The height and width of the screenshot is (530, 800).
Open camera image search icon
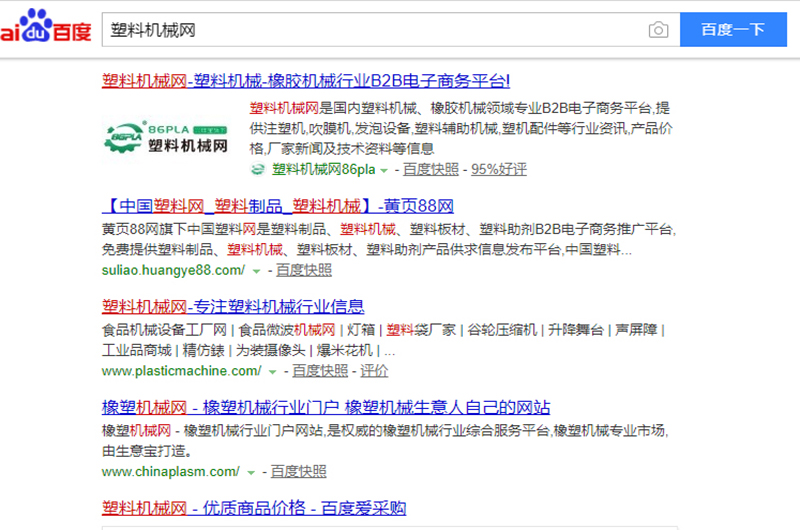(658, 30)
